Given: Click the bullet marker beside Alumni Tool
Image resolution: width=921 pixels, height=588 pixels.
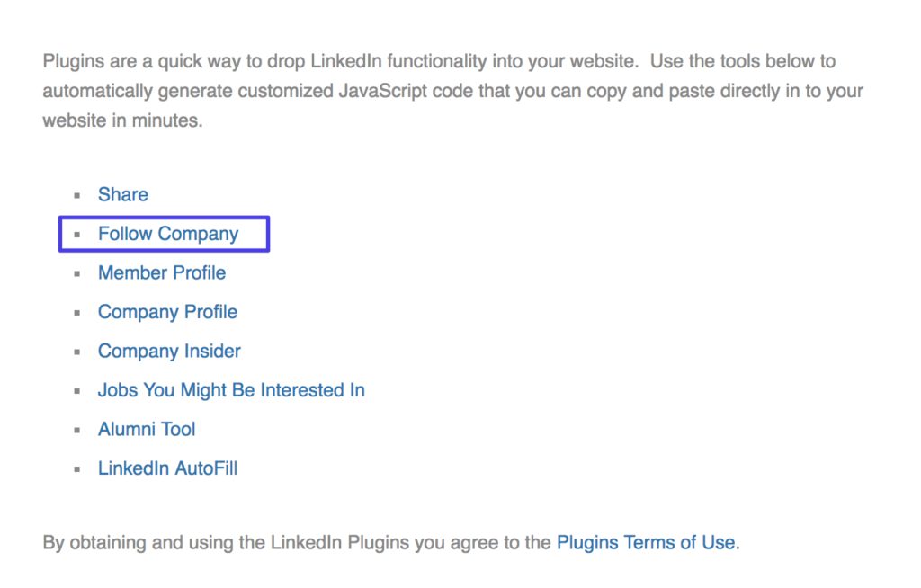Looking at the screenshot, I should [x=77, y=430].
